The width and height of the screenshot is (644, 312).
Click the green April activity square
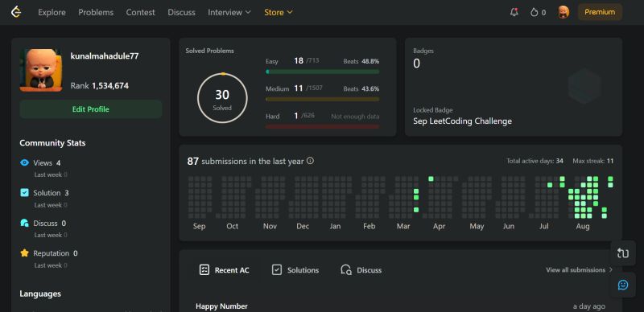tap(431, 179)
